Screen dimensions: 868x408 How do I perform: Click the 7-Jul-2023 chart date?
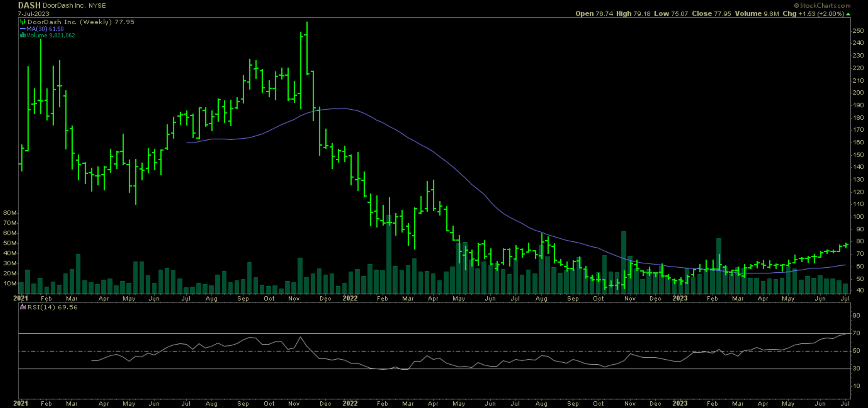pyautogui.click(x=34, y=14)
